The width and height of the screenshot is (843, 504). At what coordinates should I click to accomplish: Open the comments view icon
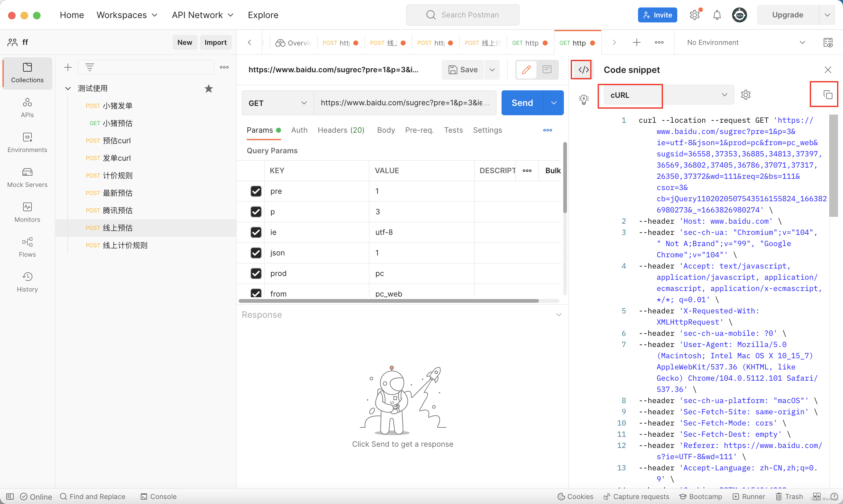[x=547, y=70]
